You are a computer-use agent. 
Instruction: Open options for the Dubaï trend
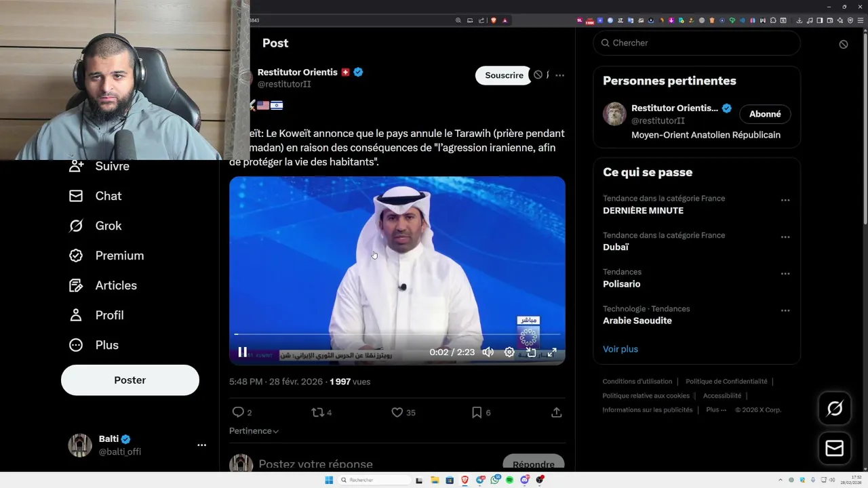[785, 237]
